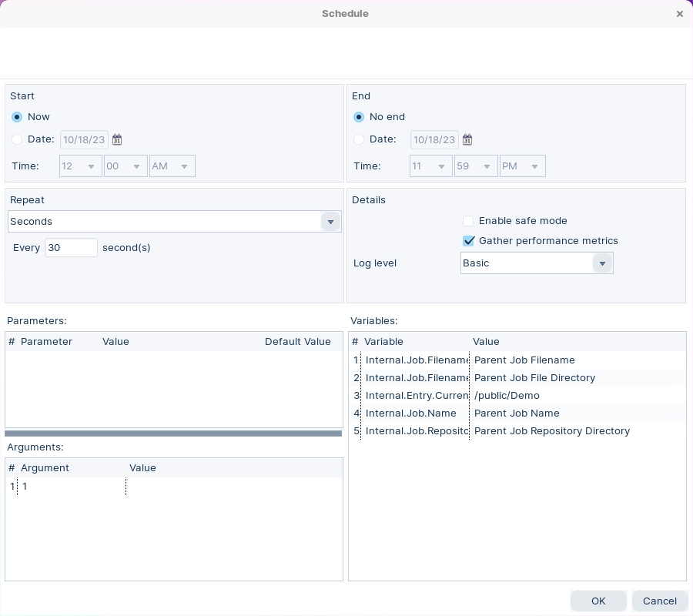Viewport: 693px width, 616px height.
Task: Open the Start time minutes dropdown
Action: click(126, 166)
